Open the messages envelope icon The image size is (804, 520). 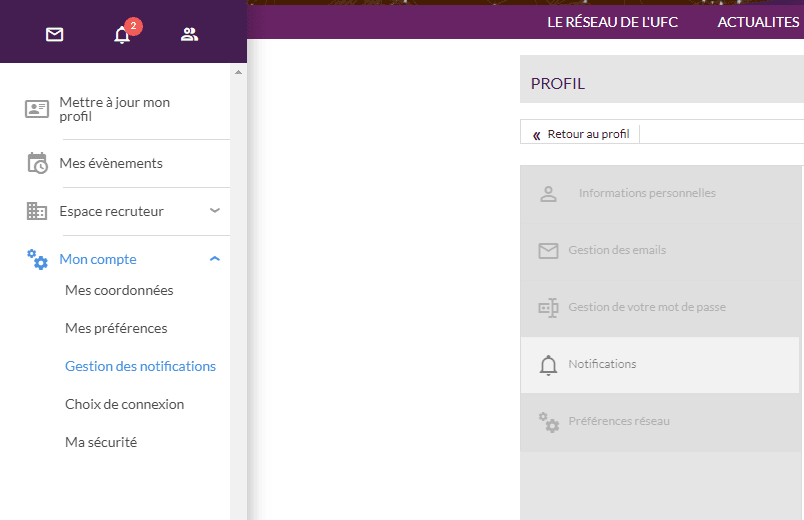point(55,35)
